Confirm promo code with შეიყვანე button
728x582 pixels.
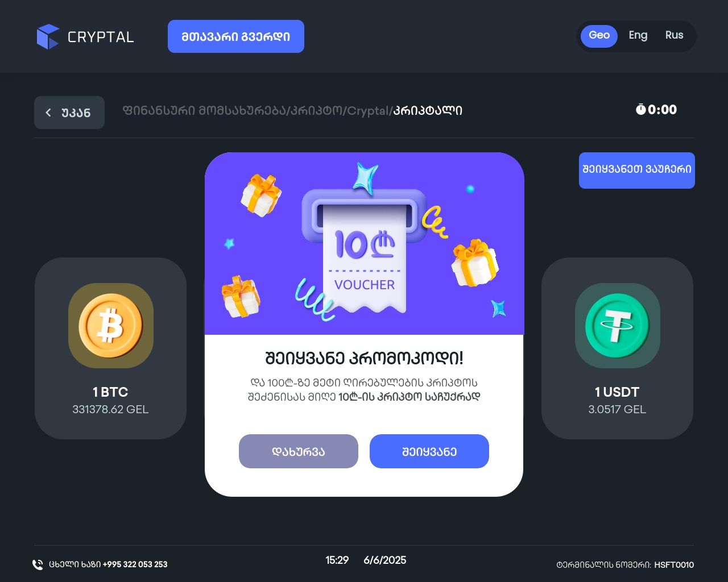429,451
